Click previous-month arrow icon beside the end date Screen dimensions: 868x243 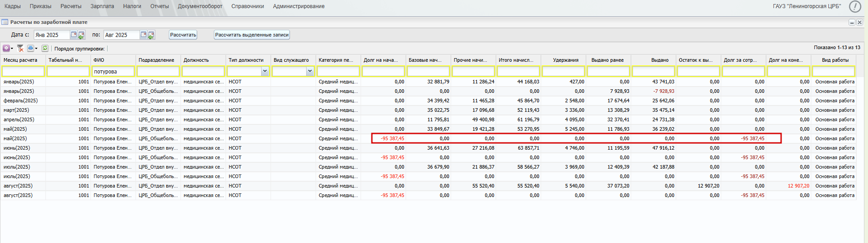[151, 35]
